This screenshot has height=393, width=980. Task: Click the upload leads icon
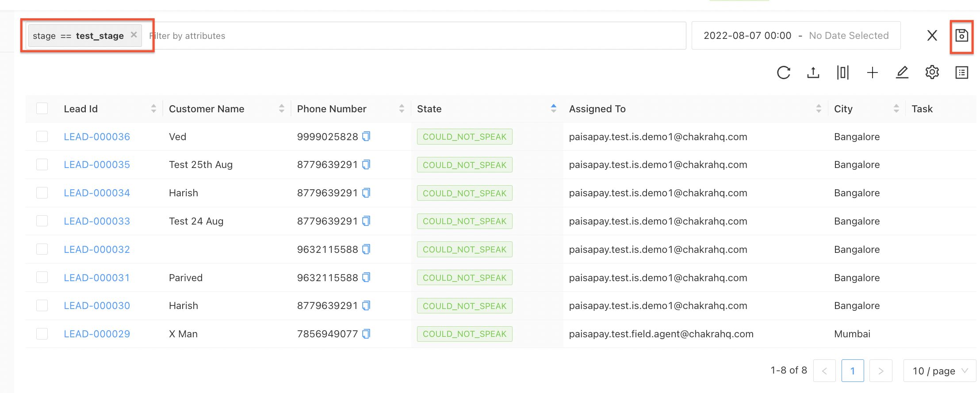[813, 72]
